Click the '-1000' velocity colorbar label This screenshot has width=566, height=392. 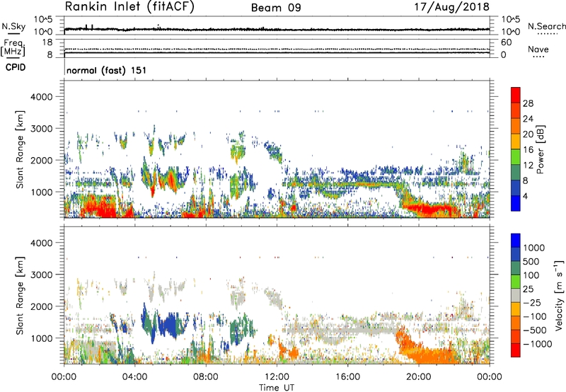coord(538,344)
